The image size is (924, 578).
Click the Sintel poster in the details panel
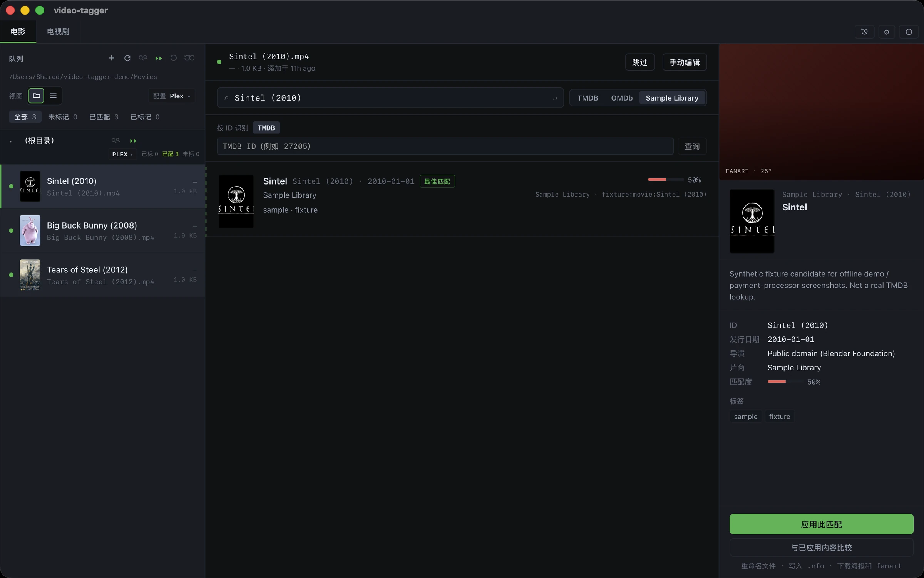tap(752, 221)
